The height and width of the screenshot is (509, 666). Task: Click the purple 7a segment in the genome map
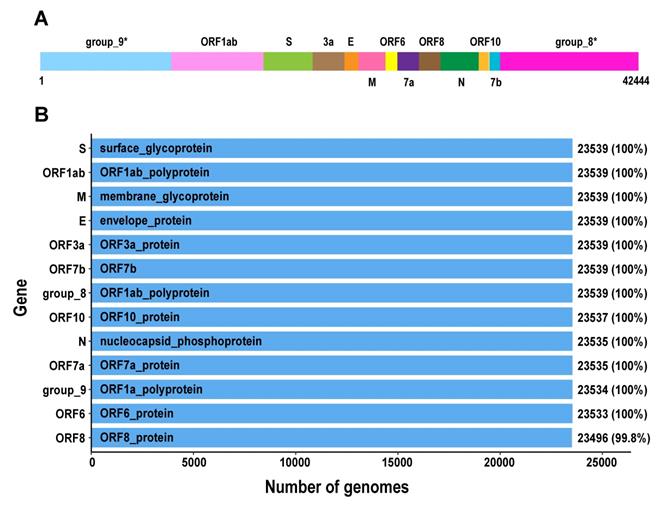tap(408, 61)
